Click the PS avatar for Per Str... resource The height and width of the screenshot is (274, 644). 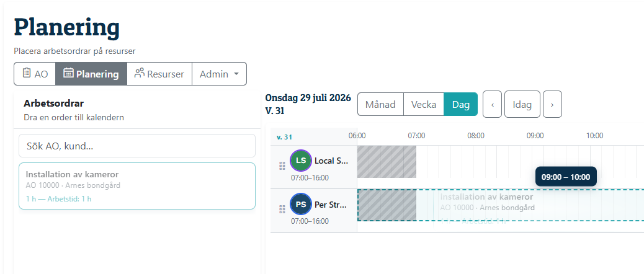pos(301,204)
